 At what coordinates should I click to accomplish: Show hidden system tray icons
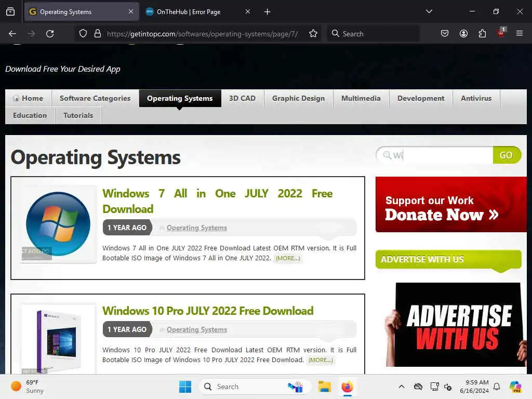click(x=402, y=387)
